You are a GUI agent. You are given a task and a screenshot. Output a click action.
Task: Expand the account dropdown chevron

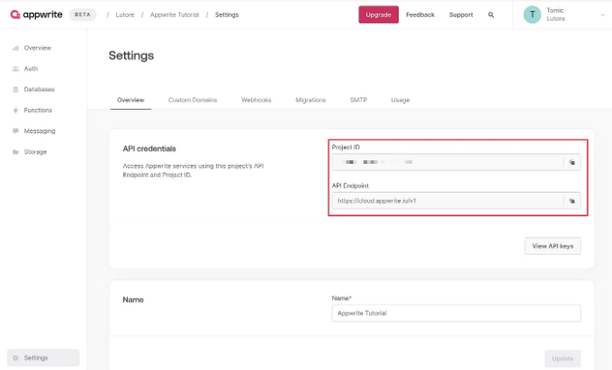pyautogui.click(x=603, y=15)
